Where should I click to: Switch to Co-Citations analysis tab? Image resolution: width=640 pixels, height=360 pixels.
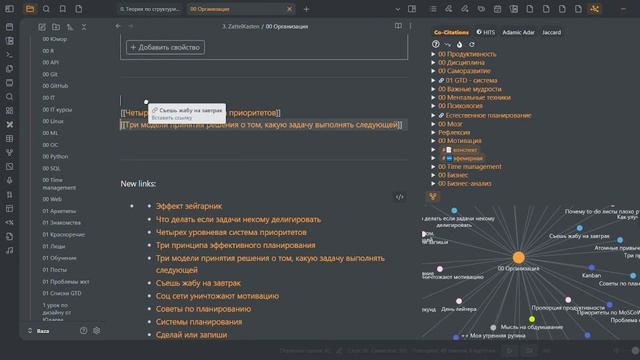(x=451, y=32)
